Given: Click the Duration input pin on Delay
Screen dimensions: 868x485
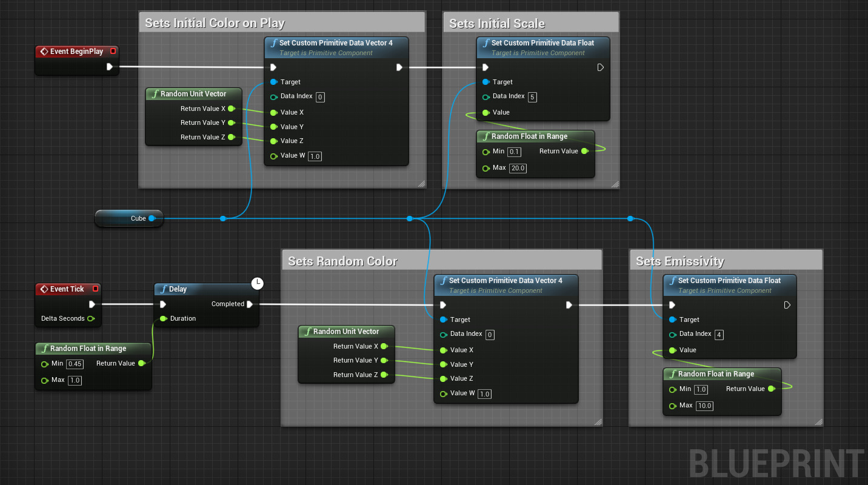Looking at the screenshot, I should point(163,318).
